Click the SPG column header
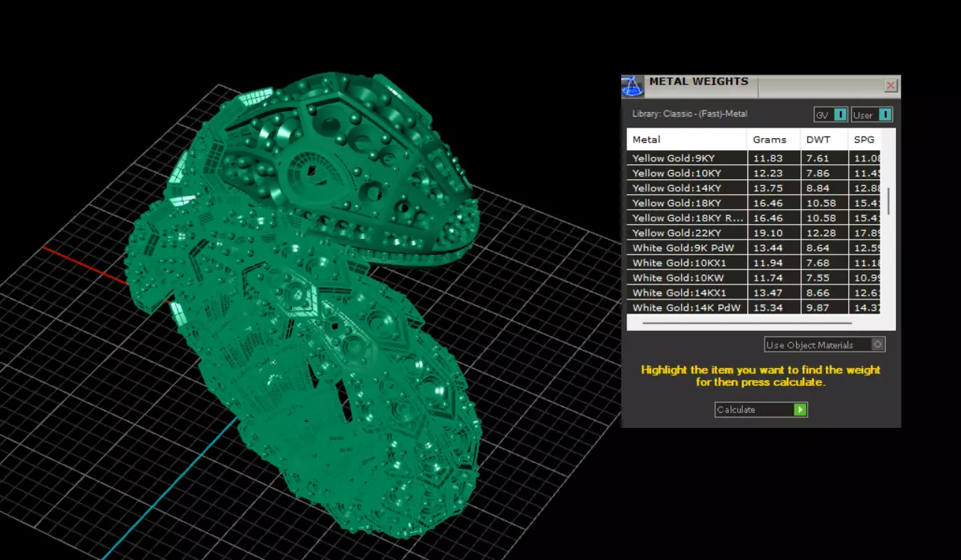This screenshot has height=560, width=961. pos(865,140)
